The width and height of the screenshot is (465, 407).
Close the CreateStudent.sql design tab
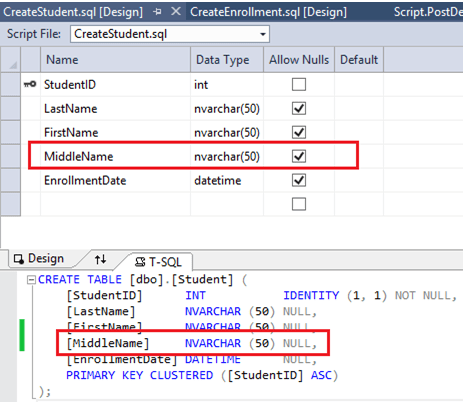coord(176,12)
